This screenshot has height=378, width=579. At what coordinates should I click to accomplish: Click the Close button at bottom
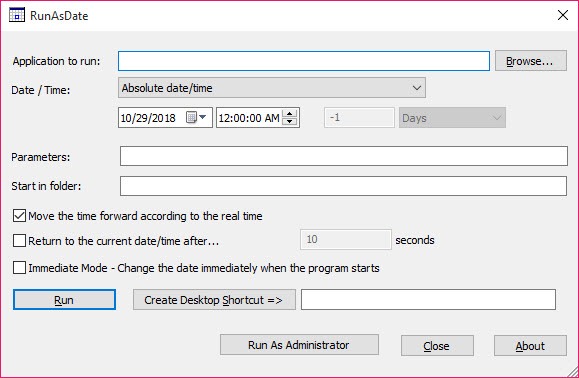[x=437, y=346]
